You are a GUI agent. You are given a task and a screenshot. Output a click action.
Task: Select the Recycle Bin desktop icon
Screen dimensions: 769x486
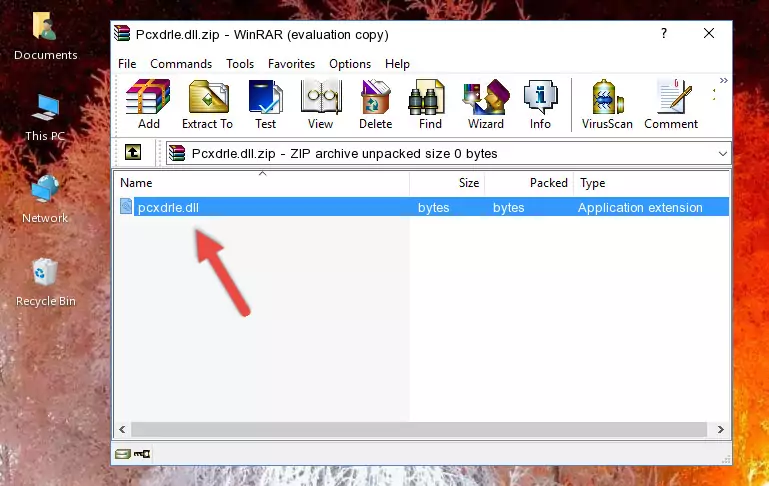click(x=46, y=283)
